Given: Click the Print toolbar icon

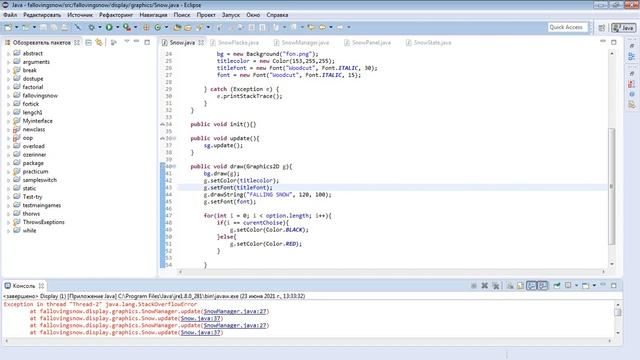Looking at the screenshot, I should click(65, 27).
